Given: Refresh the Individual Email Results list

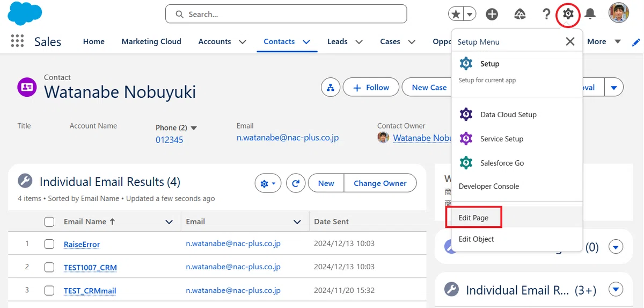Looking at the screenshot, I should click(295, 183).
